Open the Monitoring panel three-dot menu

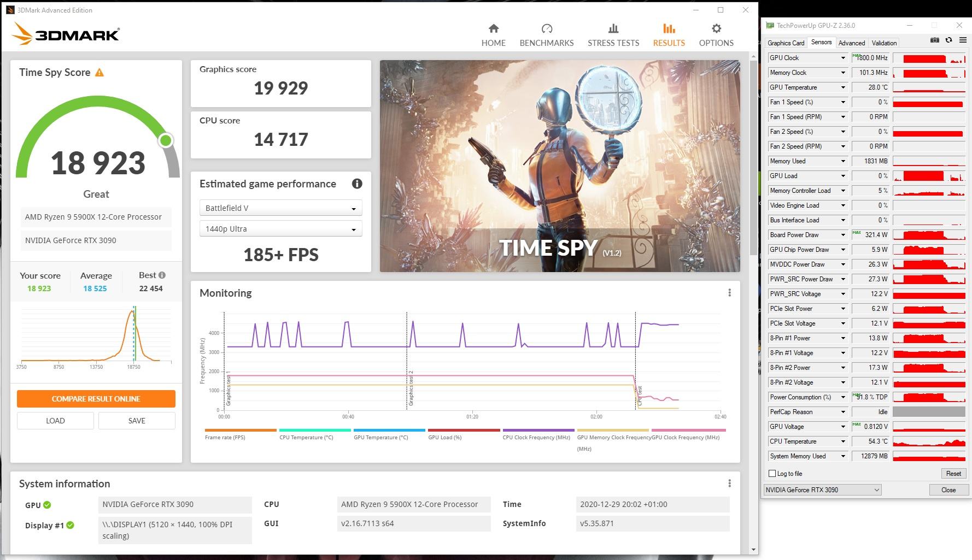(729, 293)
